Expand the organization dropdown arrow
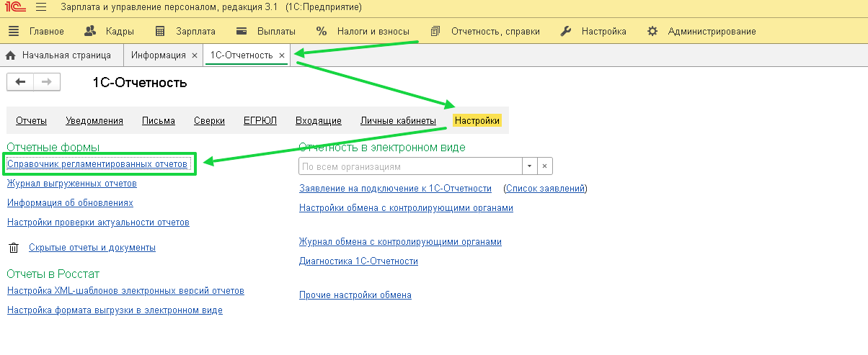 (x=529, y=166)
